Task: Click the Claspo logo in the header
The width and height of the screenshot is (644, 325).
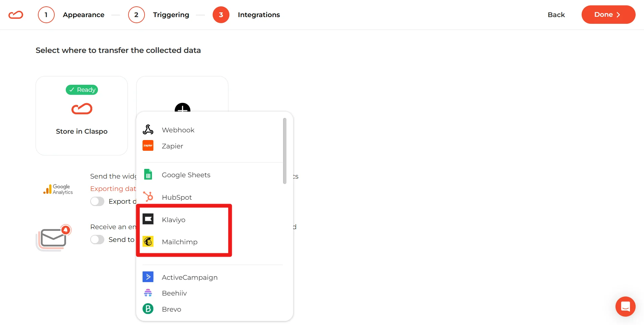Action: pos(15,14)
